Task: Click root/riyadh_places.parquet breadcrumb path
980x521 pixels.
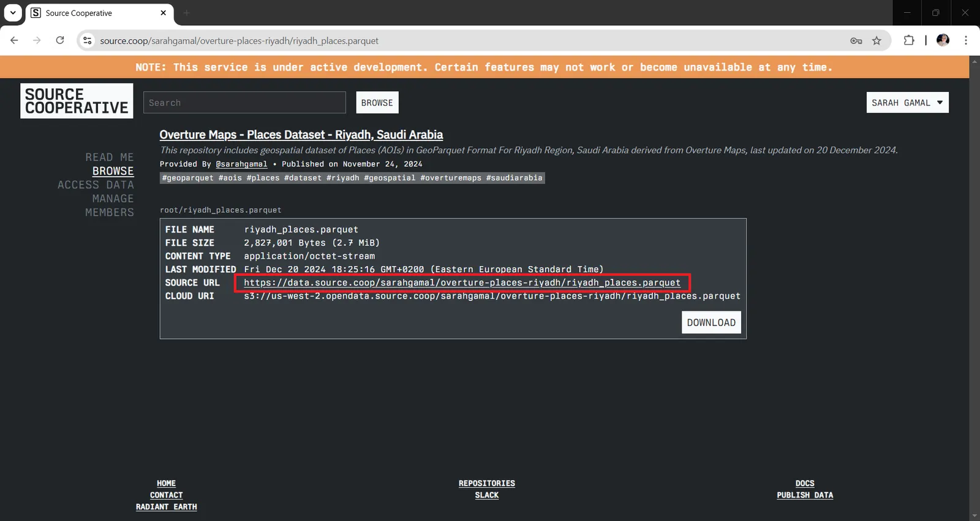Action: 221,210
